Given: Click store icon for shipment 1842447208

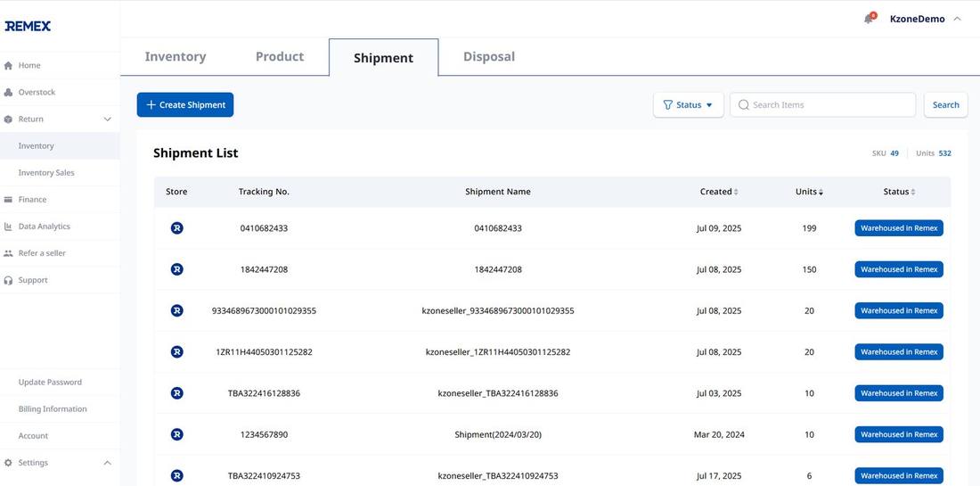Looking at the screenshot, I should [177, 269].
